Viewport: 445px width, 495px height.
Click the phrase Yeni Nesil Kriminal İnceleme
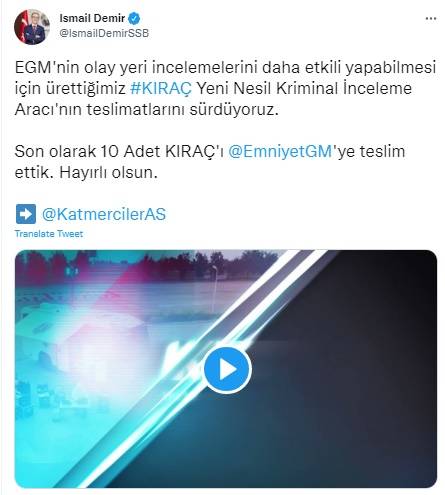pyautogui.click(x=305, y=88)
